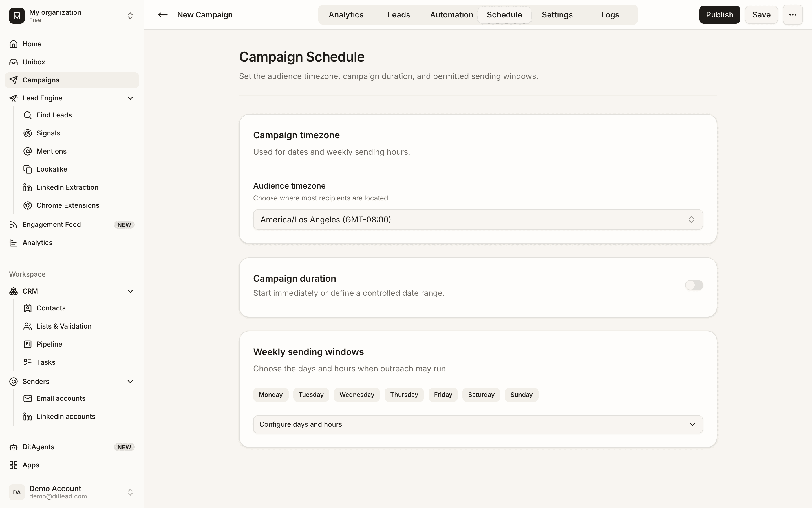Open Unibox inbox icon

click(x=14, y=62)
